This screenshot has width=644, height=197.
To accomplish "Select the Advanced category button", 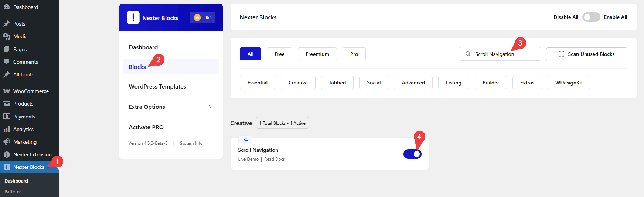I will coord(413,83).
